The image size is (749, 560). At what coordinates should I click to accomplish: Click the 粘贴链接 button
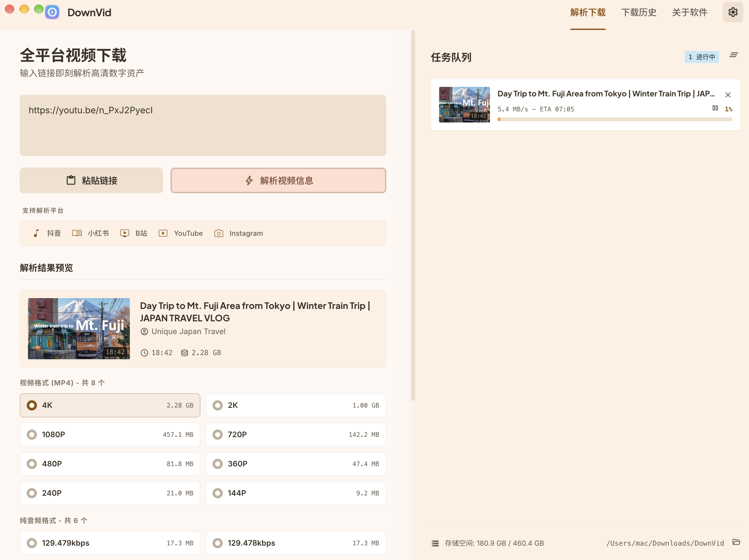91,180
